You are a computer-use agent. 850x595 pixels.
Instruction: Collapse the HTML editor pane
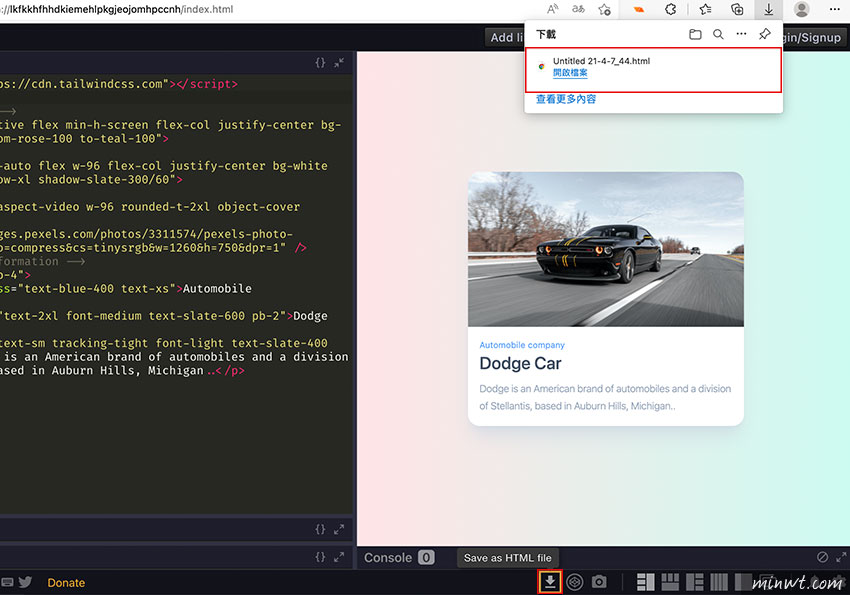(339, 63)
